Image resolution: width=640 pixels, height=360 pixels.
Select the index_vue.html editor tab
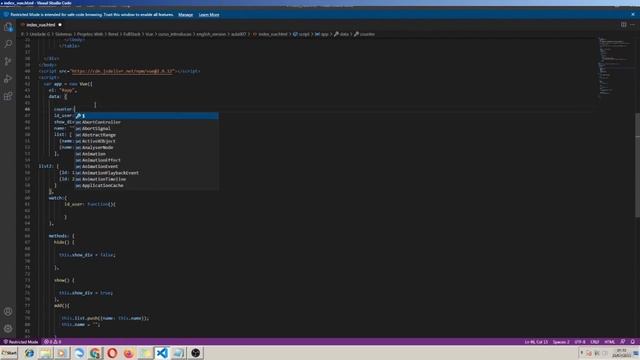pyautogui.click(x=41, y=24)
